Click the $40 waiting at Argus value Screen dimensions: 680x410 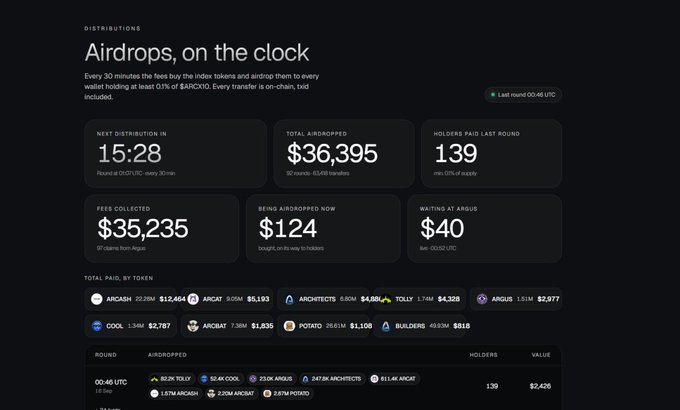coord(442,228)
